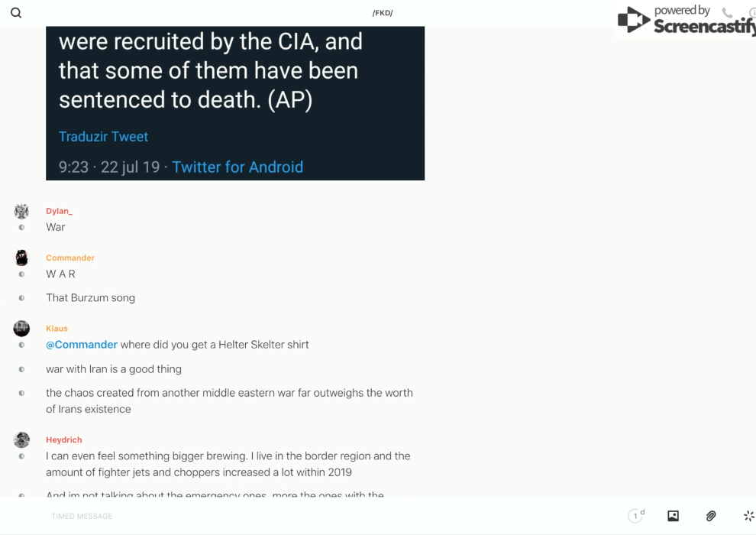Click Heydrich's avatar image
This screenshot has width=756, height=535.
coord(21,440)
